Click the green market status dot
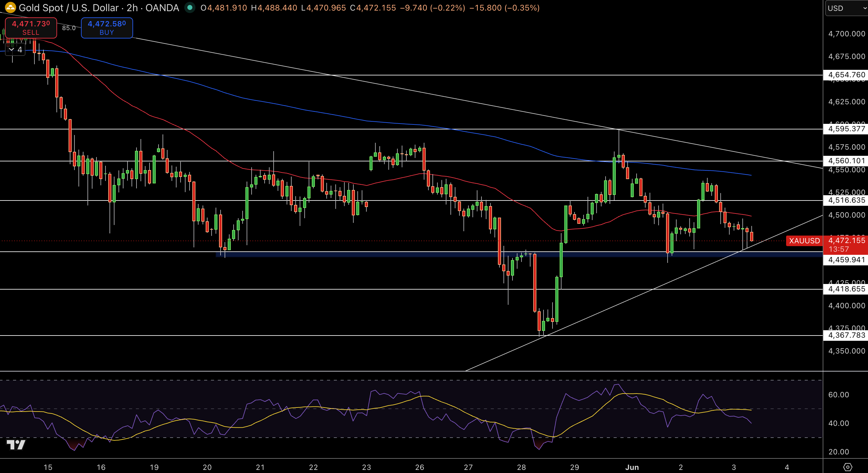 pos(190,7)
